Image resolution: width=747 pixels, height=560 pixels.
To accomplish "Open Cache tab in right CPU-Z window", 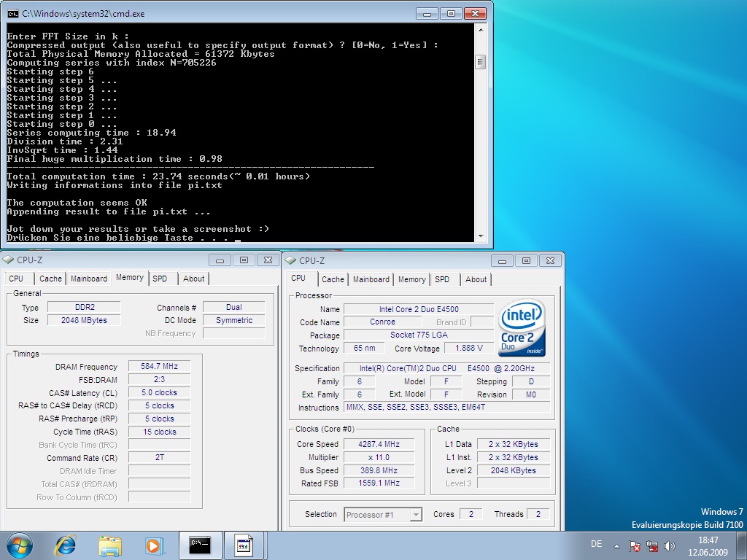I will point(333,279).
